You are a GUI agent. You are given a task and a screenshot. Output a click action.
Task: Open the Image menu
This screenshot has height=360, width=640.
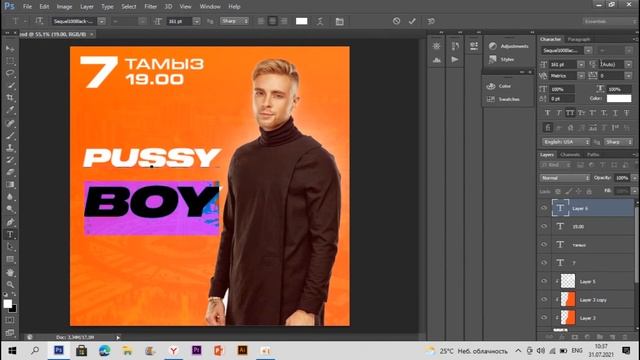[64, 7]
